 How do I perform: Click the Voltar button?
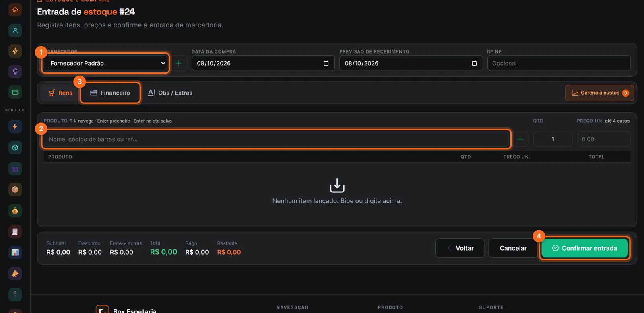(460, 248)
